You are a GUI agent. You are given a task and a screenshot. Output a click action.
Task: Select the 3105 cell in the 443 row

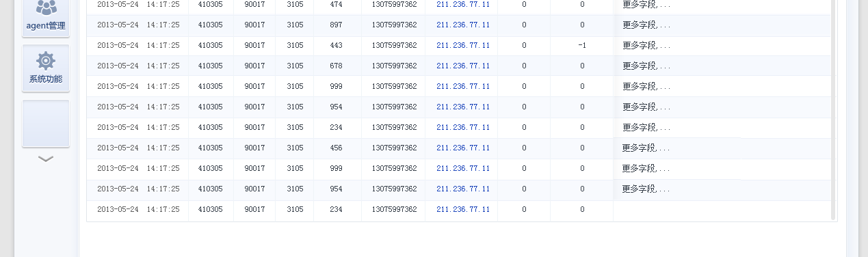[x=295, y=45]
